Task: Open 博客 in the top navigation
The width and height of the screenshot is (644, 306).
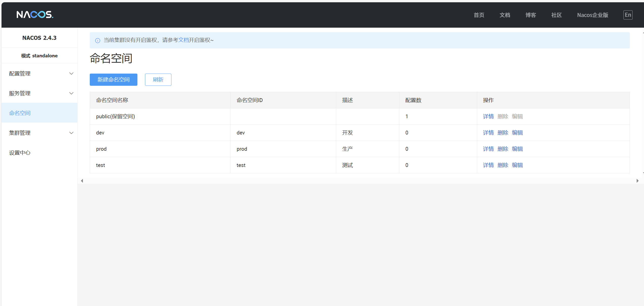Action: (x=531, y=15)
